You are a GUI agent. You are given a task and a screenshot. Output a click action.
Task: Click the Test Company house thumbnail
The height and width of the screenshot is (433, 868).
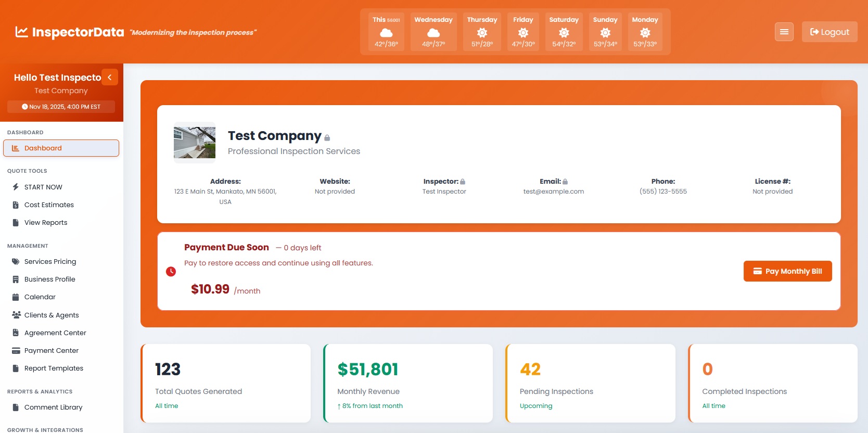coord(195,143)
